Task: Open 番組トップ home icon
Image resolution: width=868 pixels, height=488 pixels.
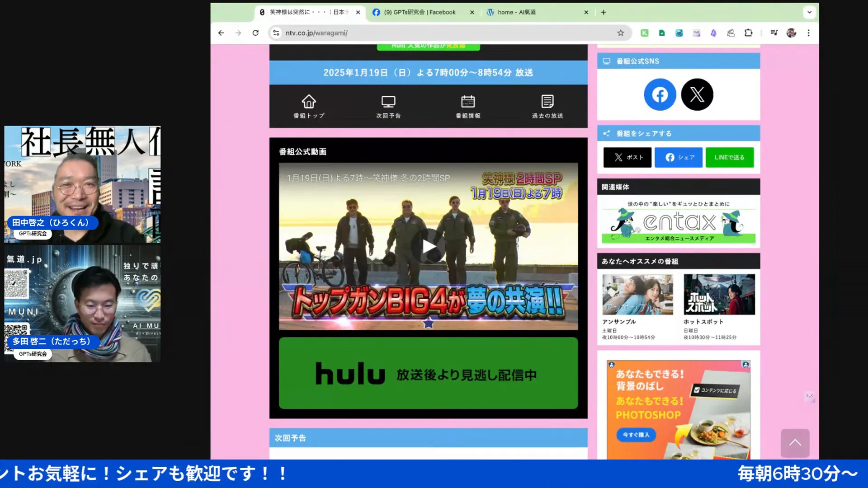Action: pyautogui.click(x=309, y=106)
